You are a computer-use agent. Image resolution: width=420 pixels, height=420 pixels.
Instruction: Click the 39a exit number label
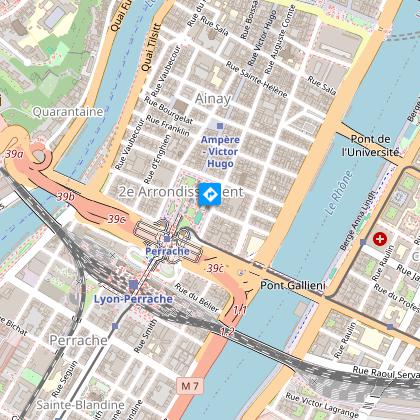pyautogui.click(x=14, y=154)
